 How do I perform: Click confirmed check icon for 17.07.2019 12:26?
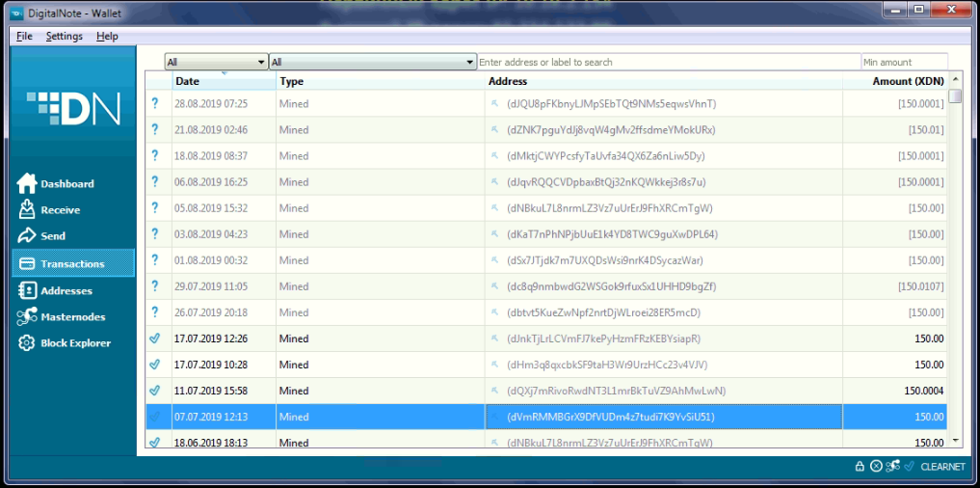tap(155, 339)
